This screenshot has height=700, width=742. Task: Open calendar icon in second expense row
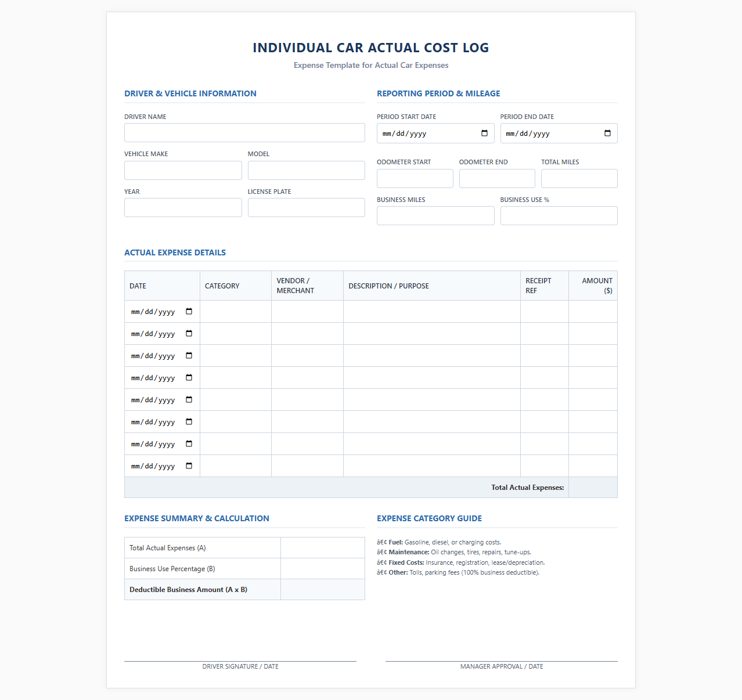click(189, 333)
